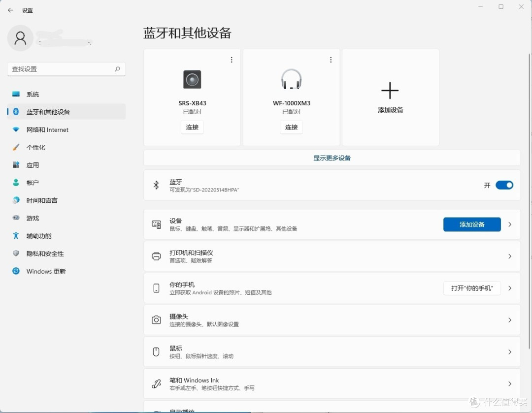Click 可发现为"SD-20220514BHPA" text
Image resolution: width=532 pixels, height=413 pixels.
pyautogui.click(x=204, y=190)
